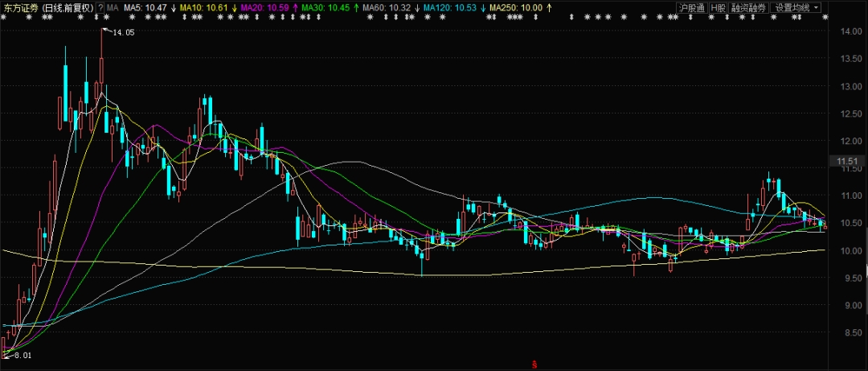Click the question mark help icon
Viewport: 868px width, 371px height.
click(x=100, y=7)
